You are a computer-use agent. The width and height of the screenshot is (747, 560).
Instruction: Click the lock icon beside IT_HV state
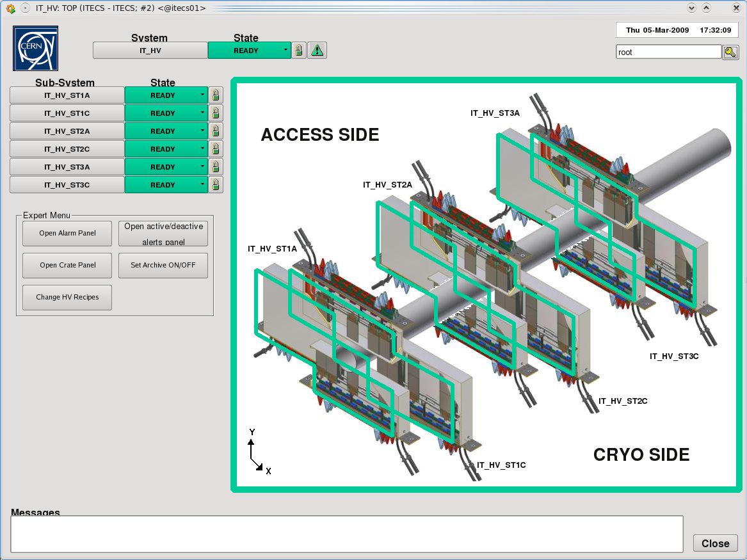tap(298, 51)
